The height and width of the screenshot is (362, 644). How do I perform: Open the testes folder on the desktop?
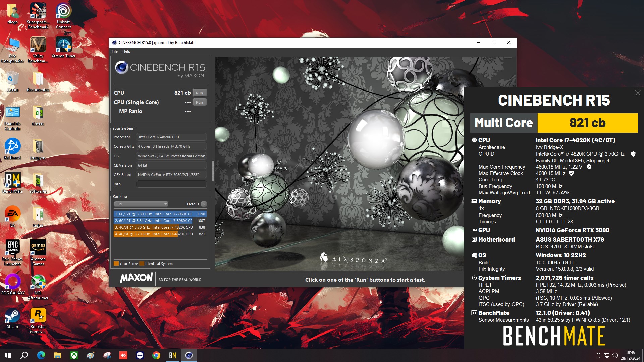coord(38,217)
